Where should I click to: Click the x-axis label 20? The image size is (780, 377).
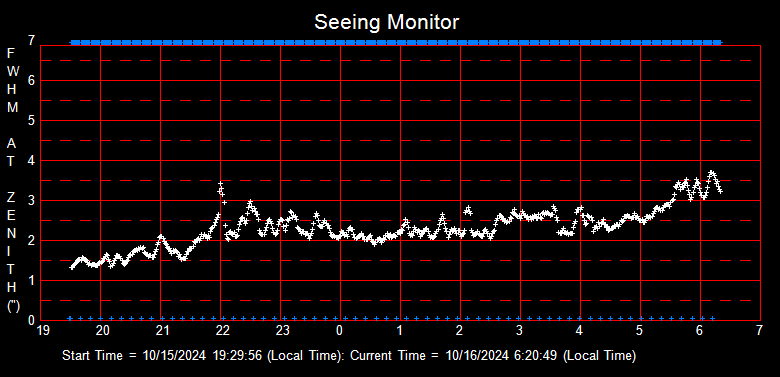coord(102,330)
